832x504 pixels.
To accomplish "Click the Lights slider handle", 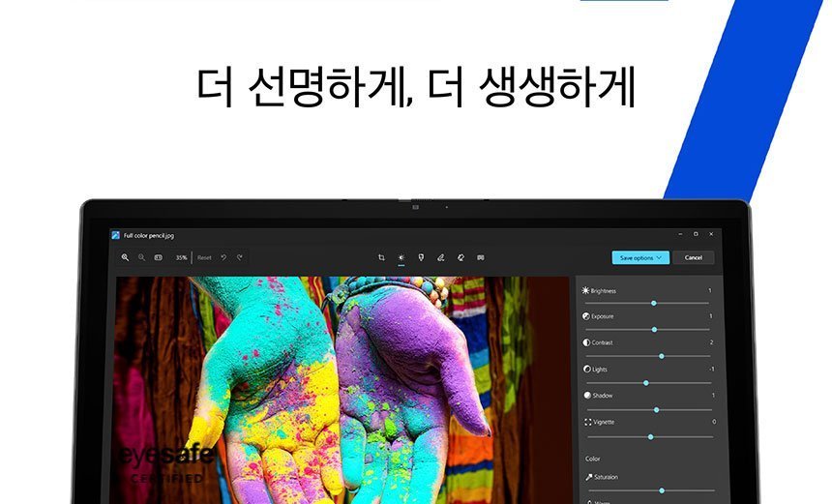I will pos(645,382).
